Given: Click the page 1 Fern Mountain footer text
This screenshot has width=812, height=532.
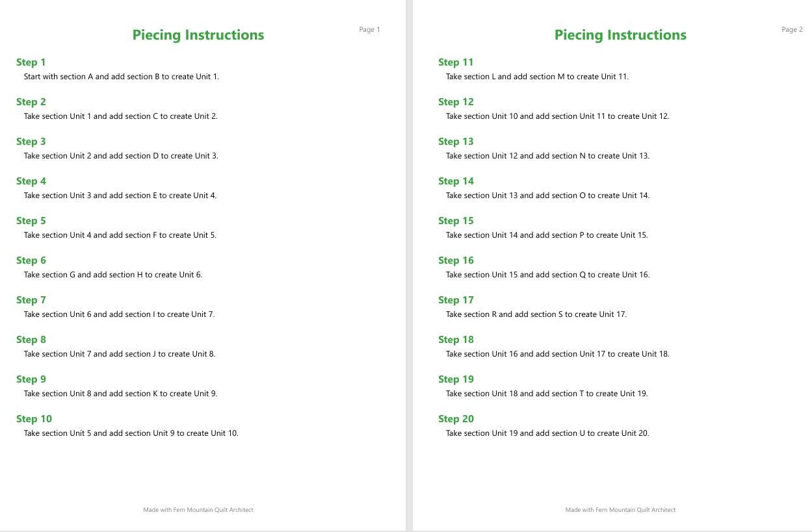Looking at the screenshot, I should click(198, 510).
